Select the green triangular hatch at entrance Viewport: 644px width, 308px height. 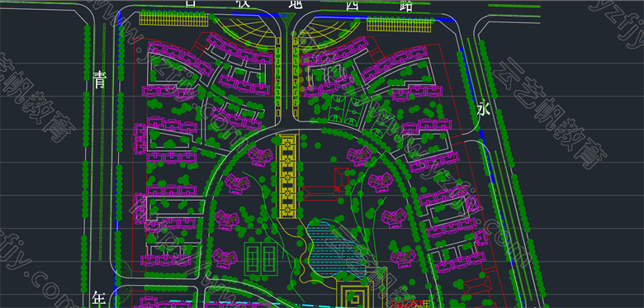(286, 17)
